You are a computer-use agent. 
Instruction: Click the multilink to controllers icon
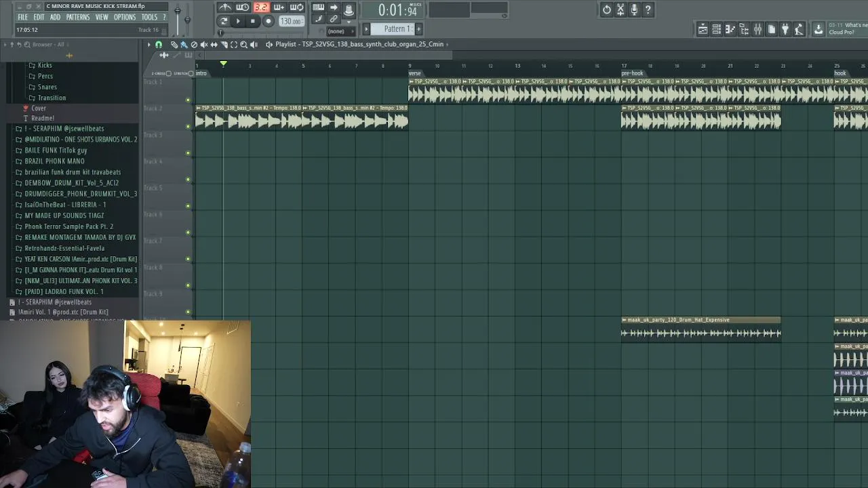(349, 10)
